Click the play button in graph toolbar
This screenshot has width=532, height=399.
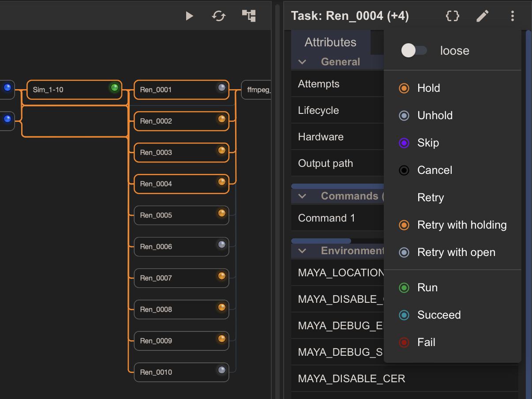click(x=189, y=16)
